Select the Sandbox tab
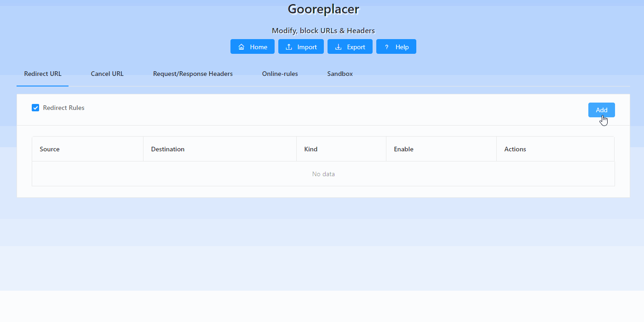Screen dimensions: 644x322 click(340, 74)
